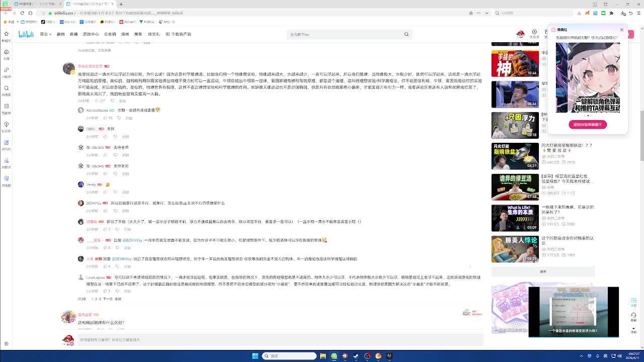Like the RainboWaves comment

[105, 118]
